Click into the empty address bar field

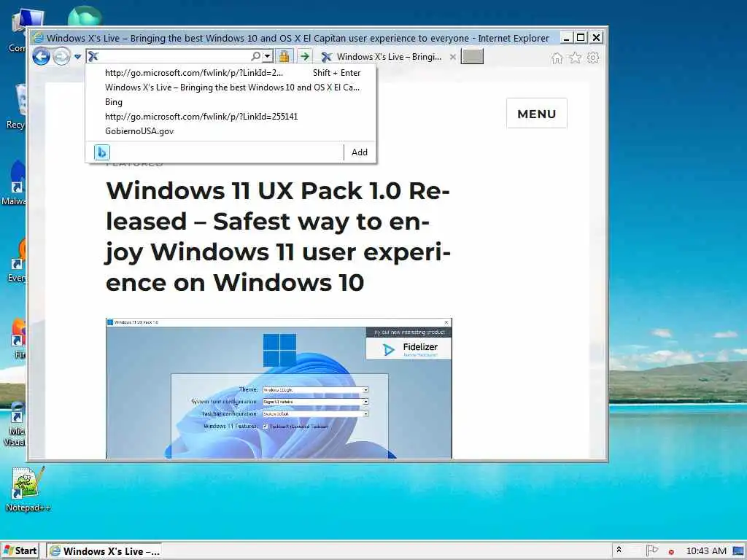(x=174, y=56)
